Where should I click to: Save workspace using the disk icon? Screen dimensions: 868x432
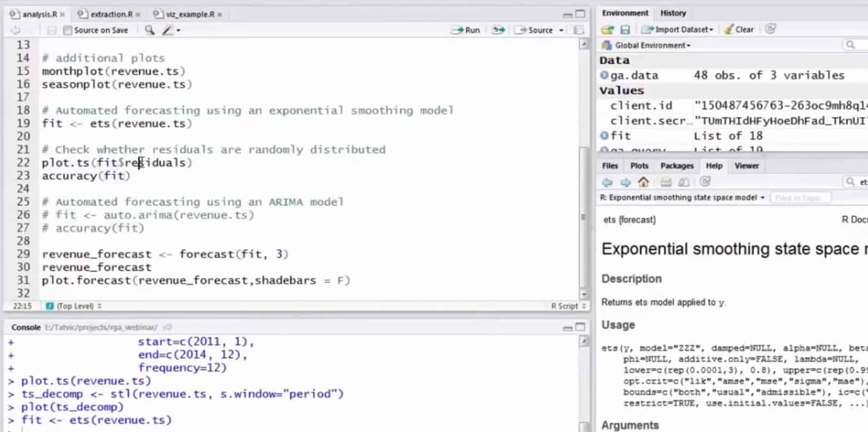pyautogui.click(x=625, y=30)
